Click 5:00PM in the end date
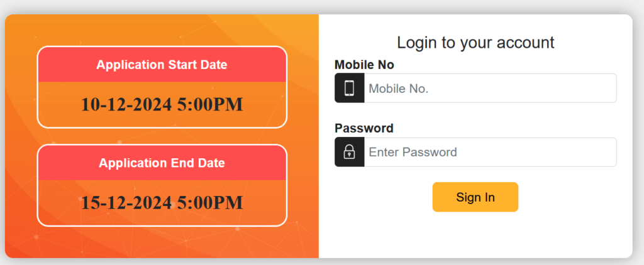The image size is (644, 265). pos(210,203)
